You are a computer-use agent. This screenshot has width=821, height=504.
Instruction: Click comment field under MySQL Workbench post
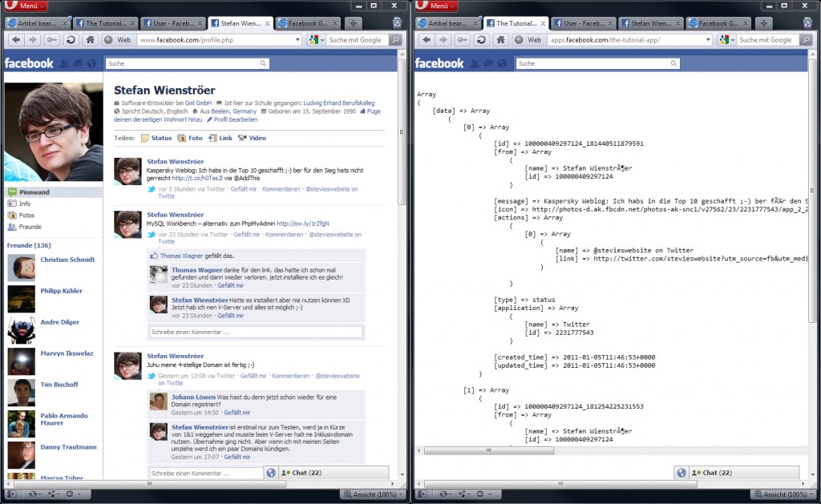coord(256,332)
